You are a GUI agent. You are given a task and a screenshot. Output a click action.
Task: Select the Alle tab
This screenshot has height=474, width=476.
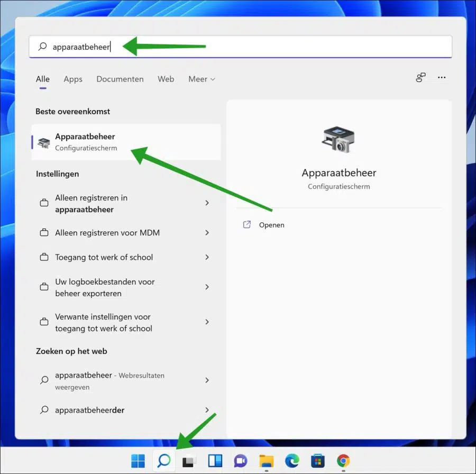click(x=42, y=79)
